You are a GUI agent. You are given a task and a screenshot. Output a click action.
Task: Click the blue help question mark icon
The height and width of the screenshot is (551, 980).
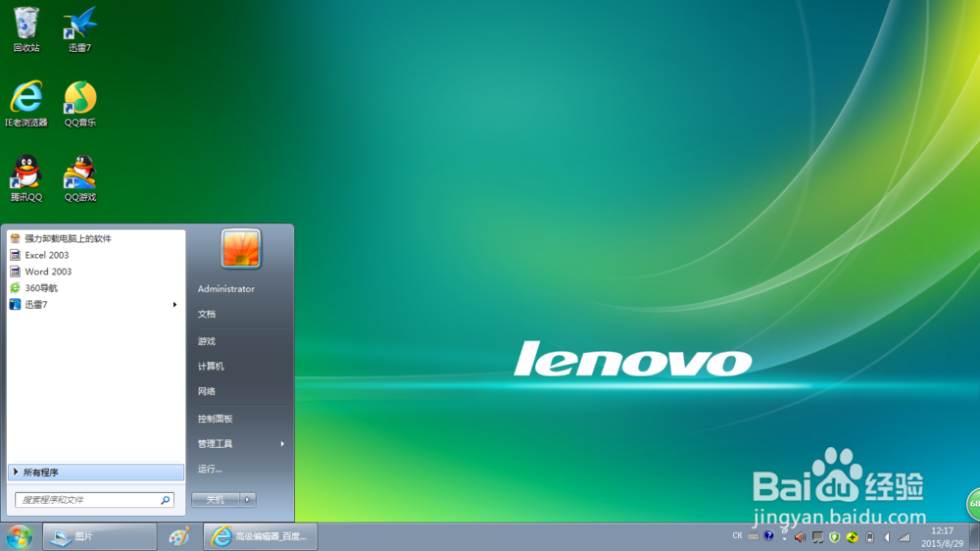(x=768, y=535)
